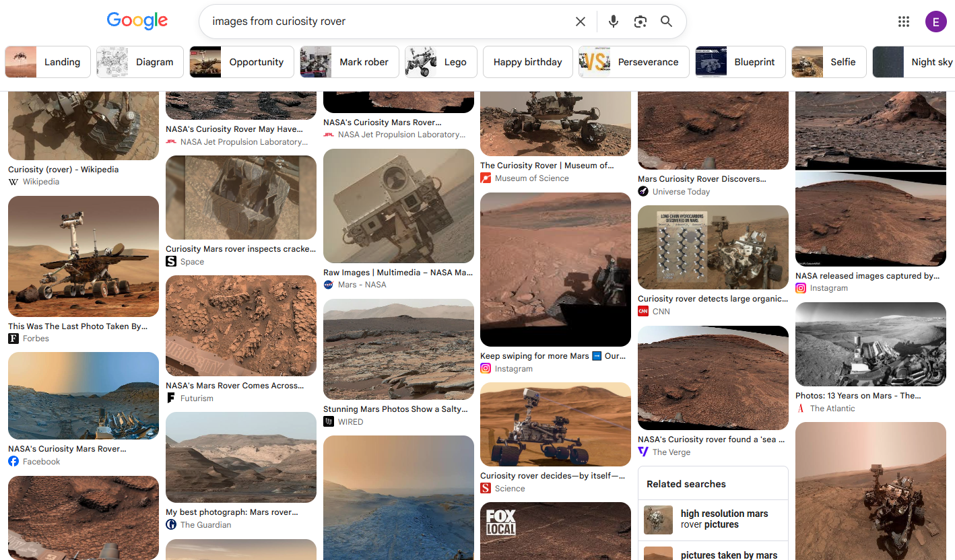
Task: Select the Perseverance filter chip
Action: point(634,62)
